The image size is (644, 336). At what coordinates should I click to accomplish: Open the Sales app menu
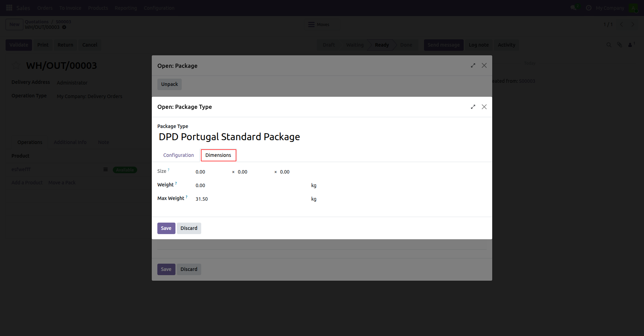click(23, 8)
